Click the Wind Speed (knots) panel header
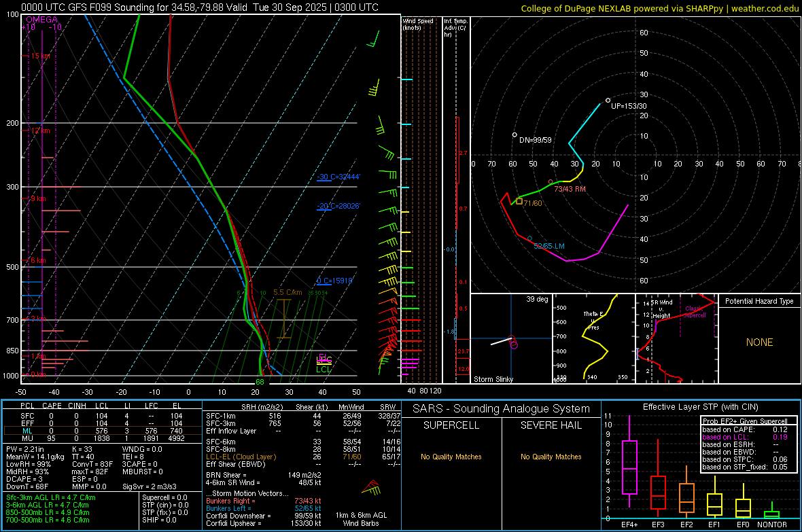The width and height of the screenshot is (802, 532). tap(418, 24)
